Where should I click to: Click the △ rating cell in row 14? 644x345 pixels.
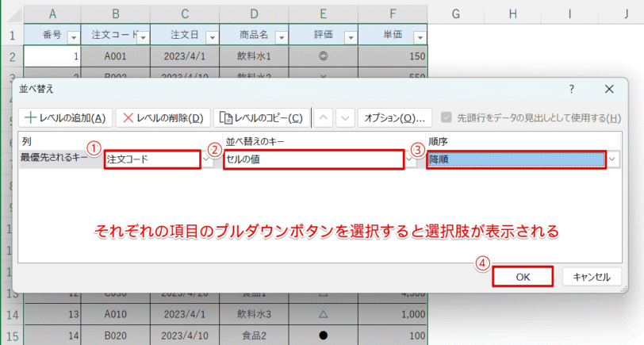pyautogui.click(x=324, y=315)
